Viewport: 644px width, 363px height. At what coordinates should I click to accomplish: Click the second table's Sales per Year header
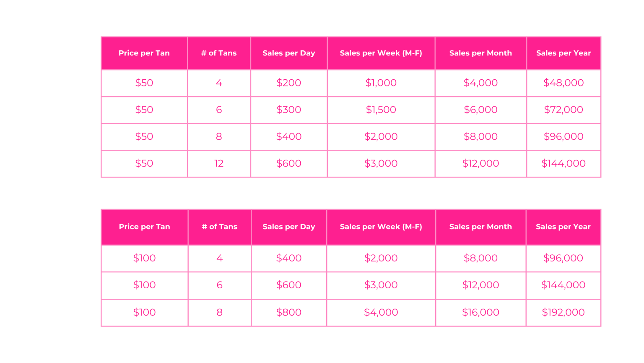click(563, 227)
